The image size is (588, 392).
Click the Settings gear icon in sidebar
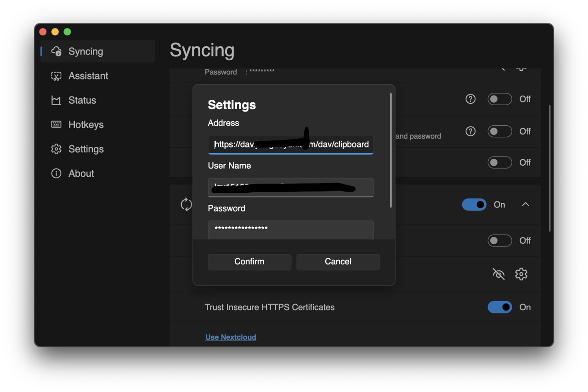click(x=56, y=149)
